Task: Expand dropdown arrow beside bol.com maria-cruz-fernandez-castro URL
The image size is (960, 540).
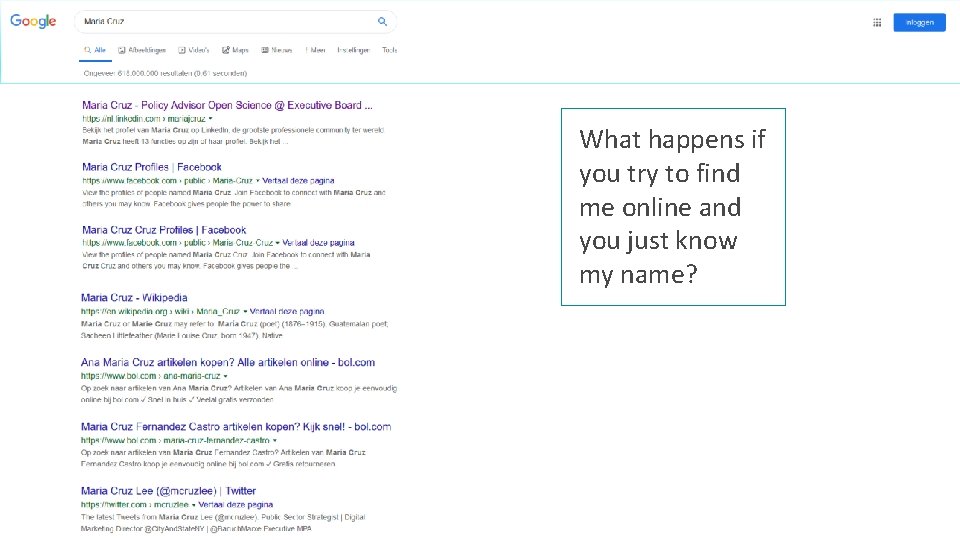Action: pos(275,441)
